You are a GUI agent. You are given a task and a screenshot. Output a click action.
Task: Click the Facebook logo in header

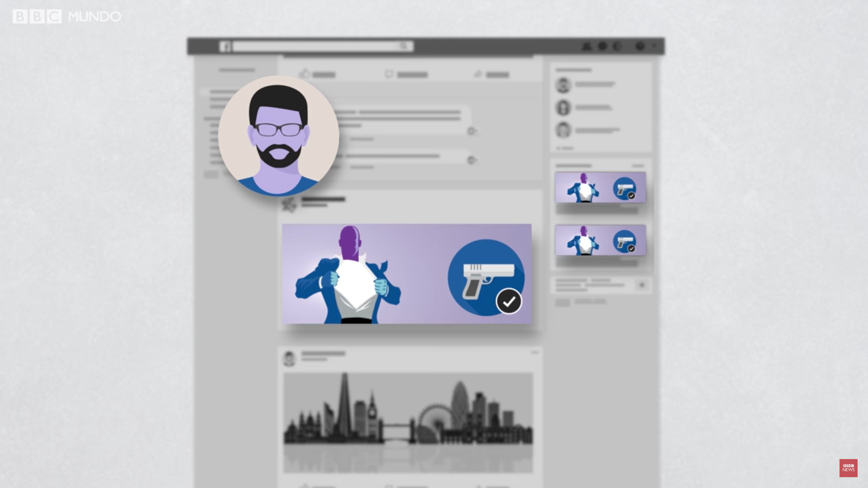point(225,47)
